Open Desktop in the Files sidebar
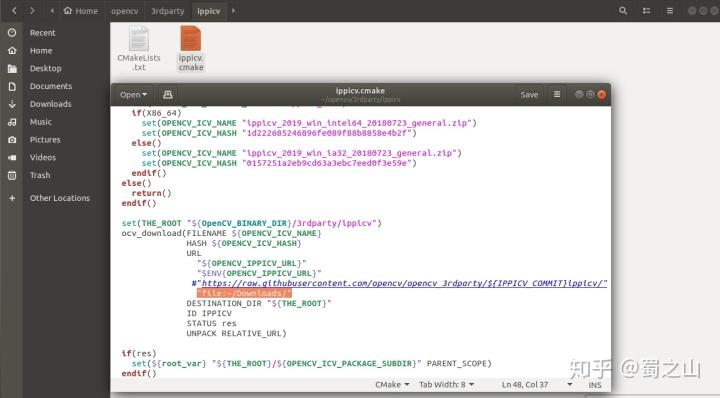Viewport: 720px width, 398px height. (45, 68)
